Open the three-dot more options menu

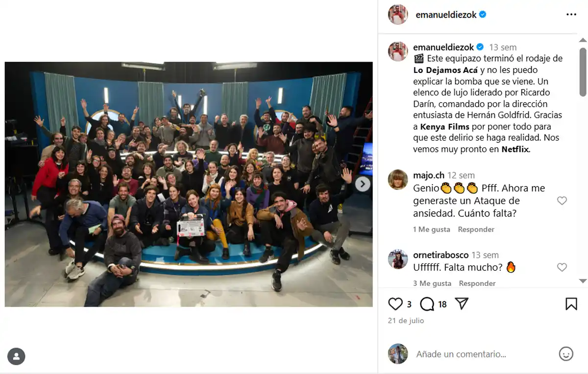(571, 15)
